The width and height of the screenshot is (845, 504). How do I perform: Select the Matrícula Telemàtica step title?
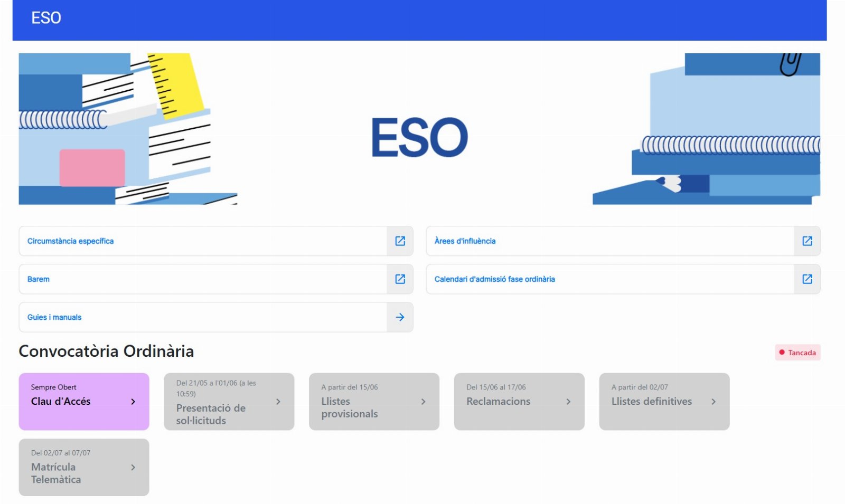pyautogui.click(x=56, y=473)
